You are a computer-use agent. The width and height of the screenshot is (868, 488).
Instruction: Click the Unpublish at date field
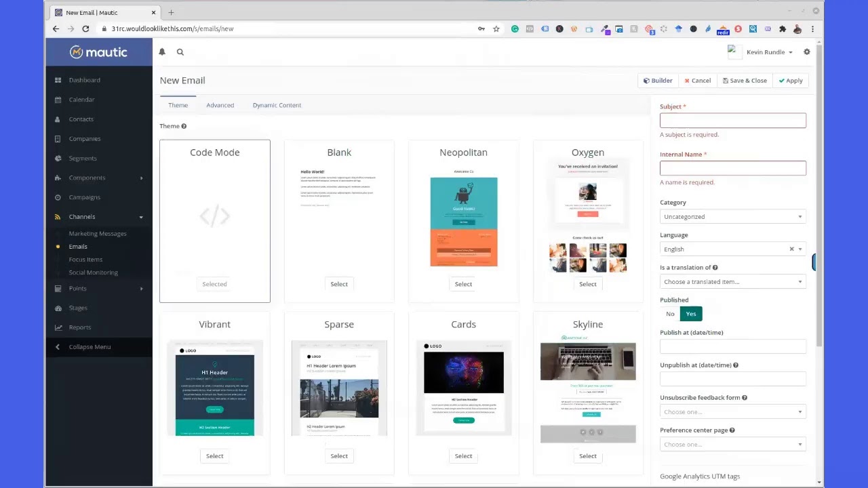(x=733, y=379)
